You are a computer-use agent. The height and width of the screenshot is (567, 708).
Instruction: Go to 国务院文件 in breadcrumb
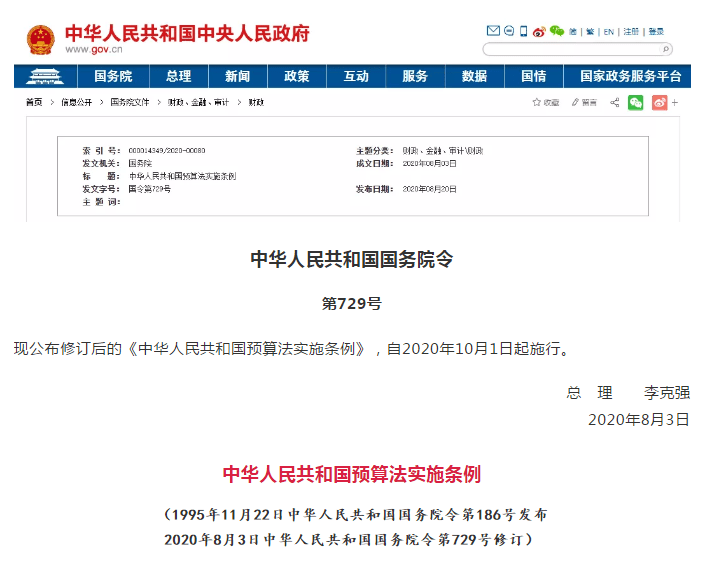coord(130,102)
